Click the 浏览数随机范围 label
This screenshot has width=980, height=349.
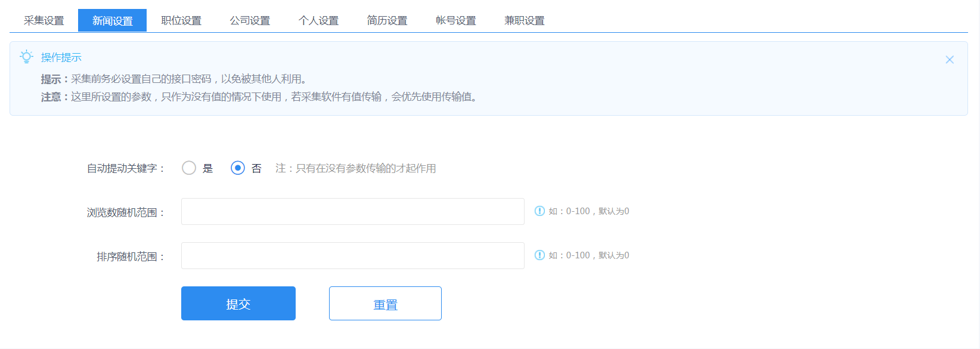point(126,212)
